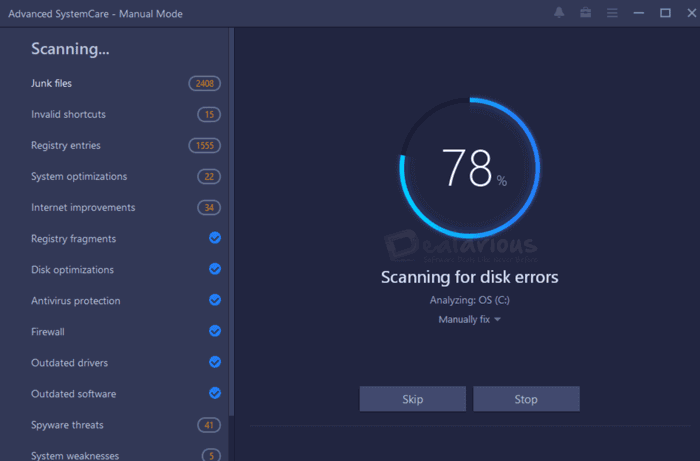Open the toolbox briefcase icon

[585, 13]
